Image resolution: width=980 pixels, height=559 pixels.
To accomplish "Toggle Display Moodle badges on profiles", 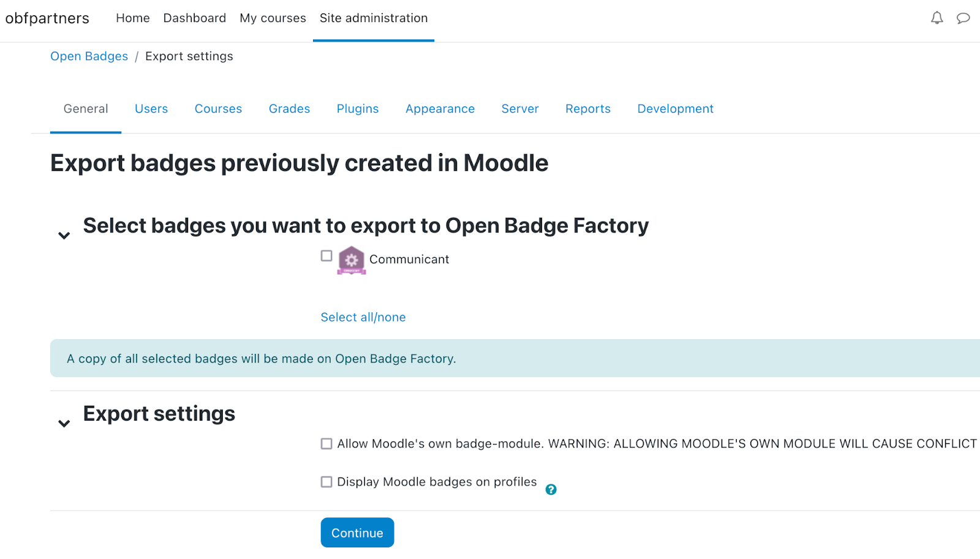I will point(326,482).
